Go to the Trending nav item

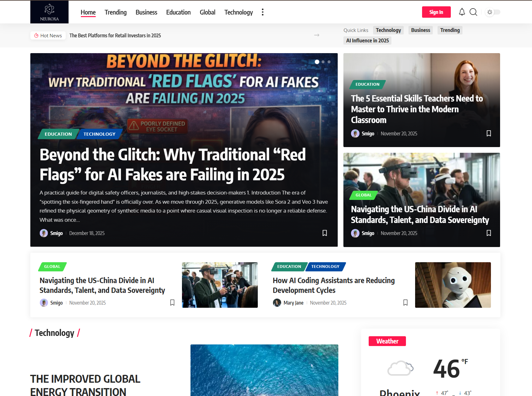(x=116, y=12)
